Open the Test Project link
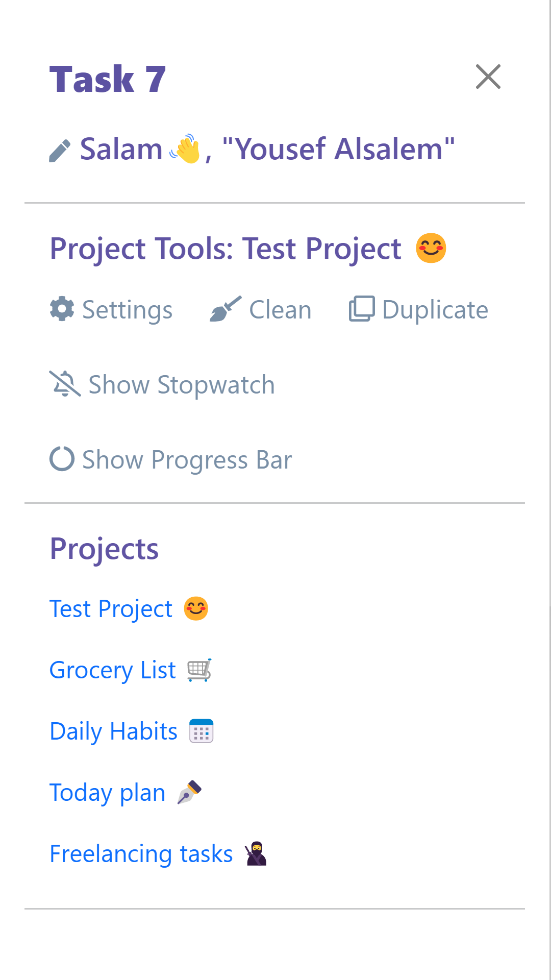Viewport: 551px width, 980px height. click(x=111, y=609)
